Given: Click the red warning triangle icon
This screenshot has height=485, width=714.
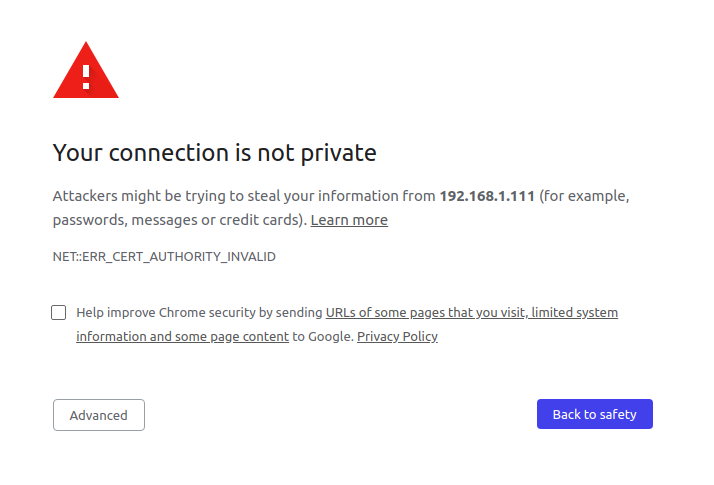Looking at the screenshot, I should point(86,72).
